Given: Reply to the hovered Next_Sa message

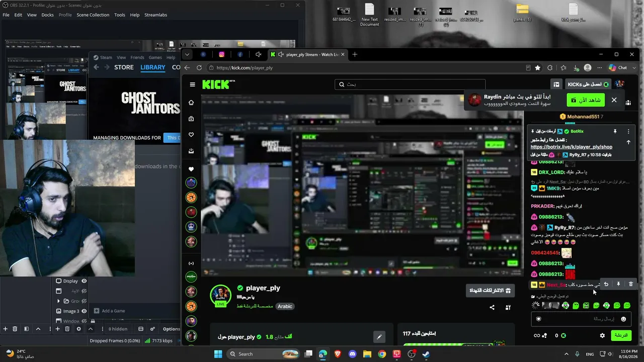Looking at the screenshot, I should coord(606,284).
